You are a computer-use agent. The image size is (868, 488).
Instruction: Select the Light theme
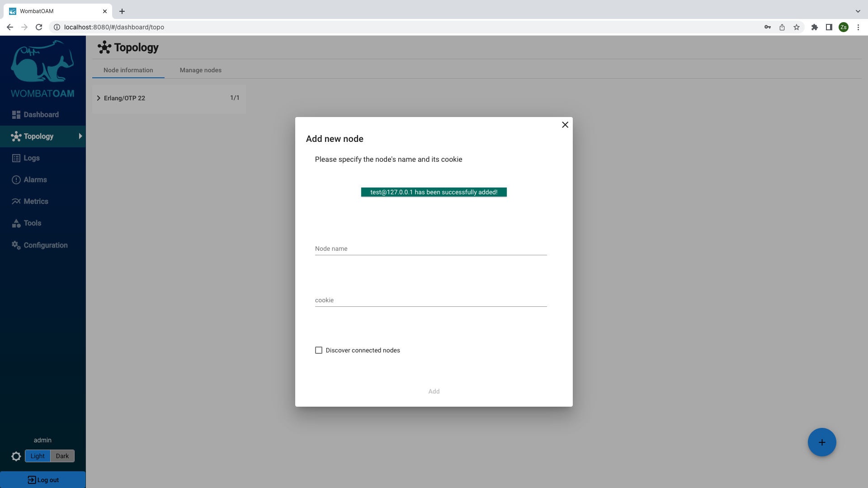38,456
